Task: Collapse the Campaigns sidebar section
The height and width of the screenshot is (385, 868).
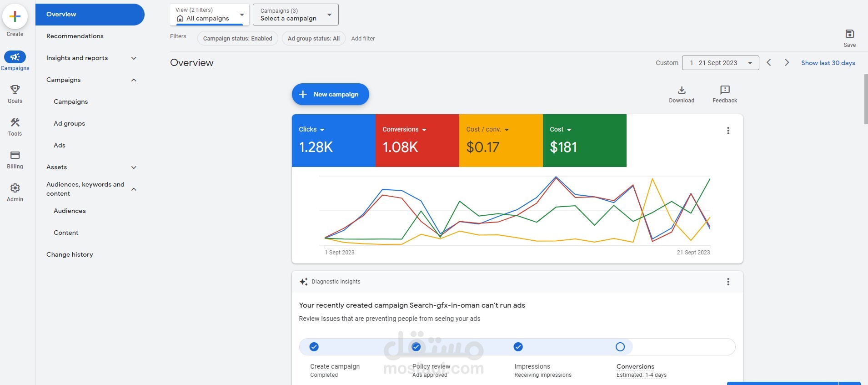Action: (134, 80)
